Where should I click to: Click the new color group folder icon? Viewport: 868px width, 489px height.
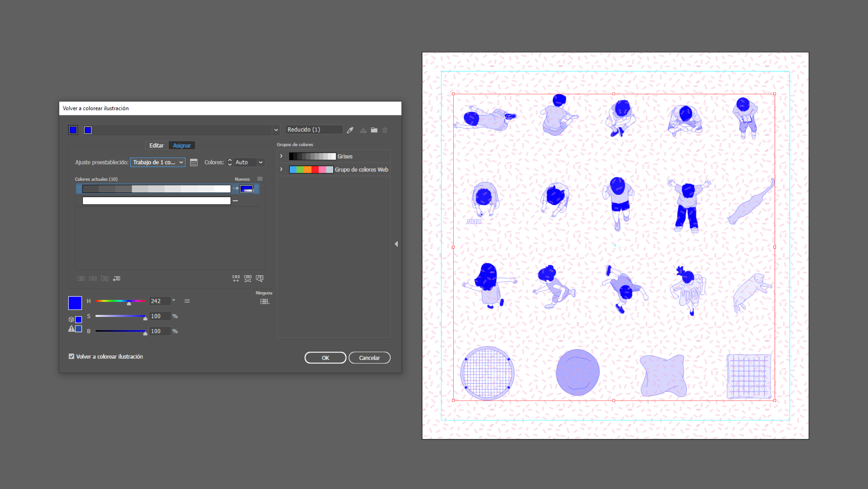point(374,130)
